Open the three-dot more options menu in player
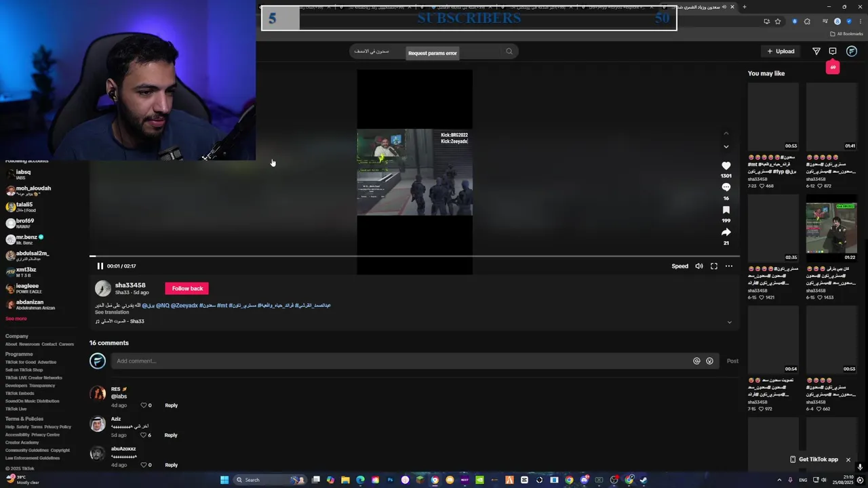Viewport: 868px width, 488px height. (x=729, y=266)
